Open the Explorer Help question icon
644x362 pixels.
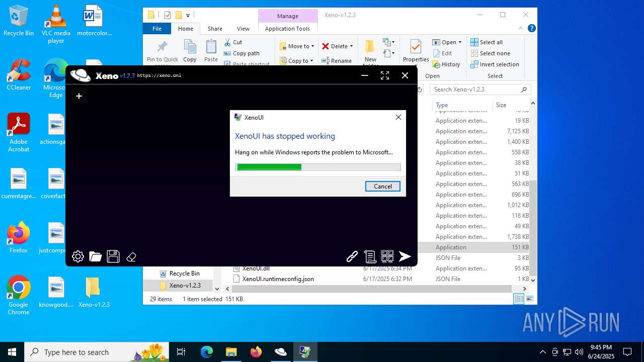[531, 29]
